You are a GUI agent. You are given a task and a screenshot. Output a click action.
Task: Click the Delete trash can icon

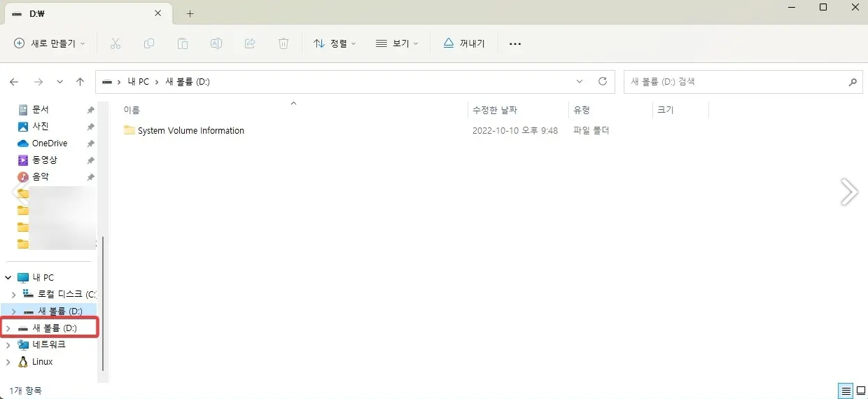pos(283,43)
